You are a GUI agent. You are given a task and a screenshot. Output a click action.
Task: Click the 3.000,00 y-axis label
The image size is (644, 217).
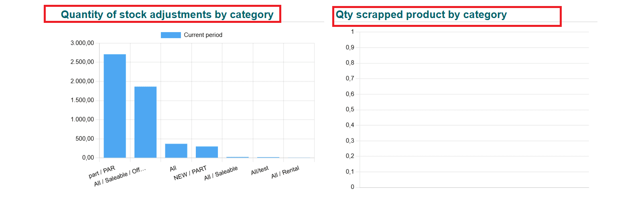[82, 43]
